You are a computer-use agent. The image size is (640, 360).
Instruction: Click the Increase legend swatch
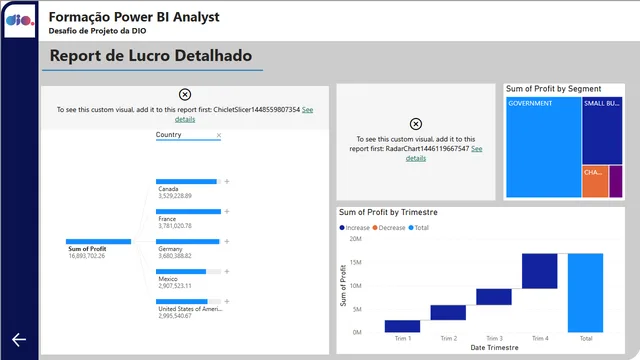tap(342, 228)
